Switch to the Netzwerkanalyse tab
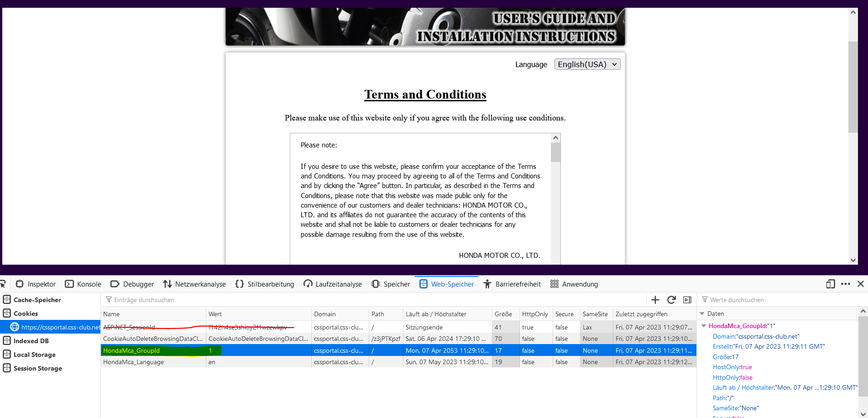868x418 pixels. tap(194, 284)
